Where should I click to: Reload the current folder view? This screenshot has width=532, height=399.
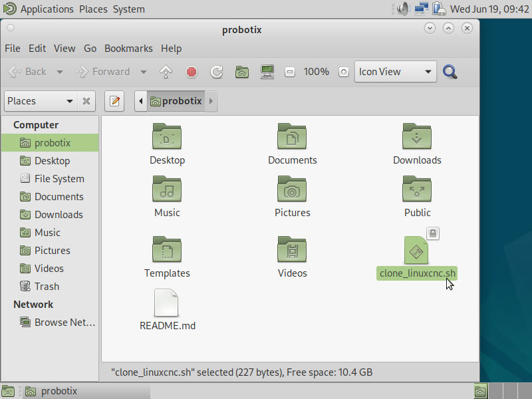coord(216,72)
